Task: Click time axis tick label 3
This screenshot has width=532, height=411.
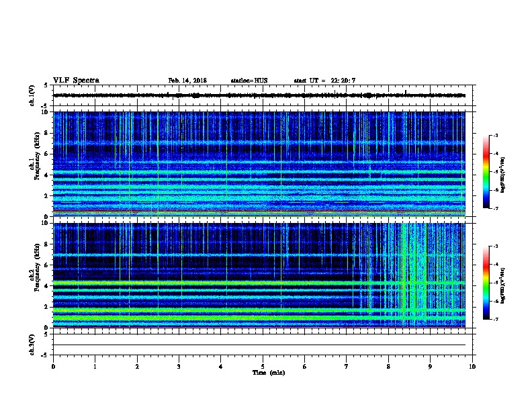Action: coord(179,367)
